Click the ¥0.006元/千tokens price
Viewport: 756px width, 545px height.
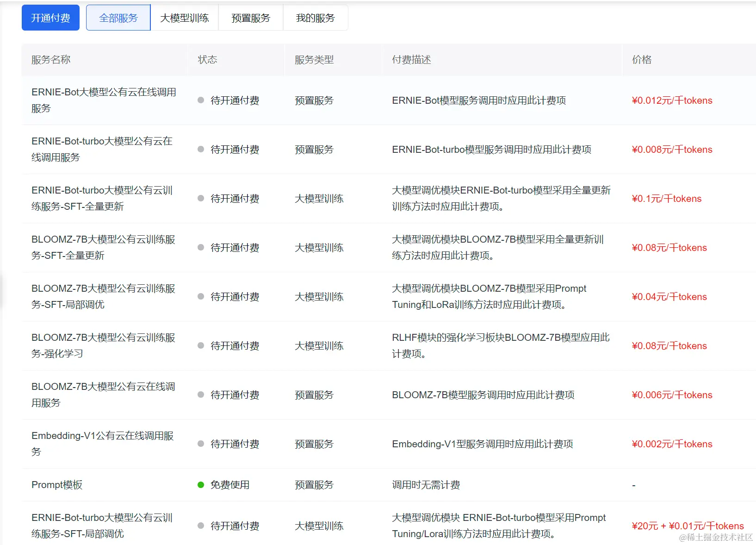[x=672, y=395]
